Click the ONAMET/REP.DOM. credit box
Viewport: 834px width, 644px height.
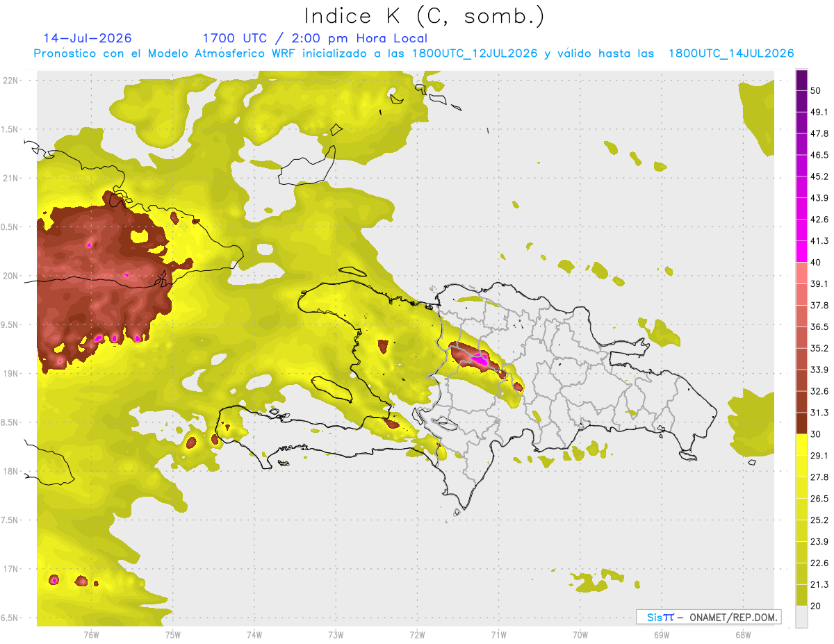[x=708, y=617]
